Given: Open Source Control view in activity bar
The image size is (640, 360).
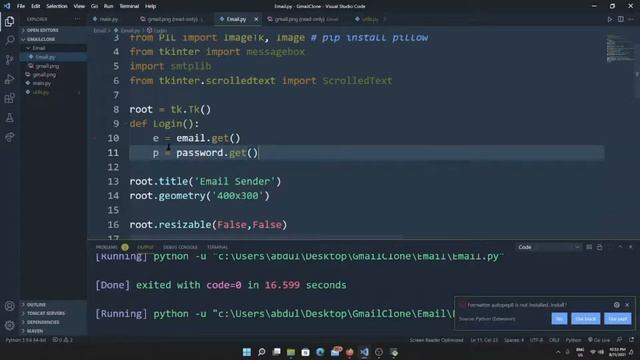Looking at the screenshot, I should click(9, 60).
